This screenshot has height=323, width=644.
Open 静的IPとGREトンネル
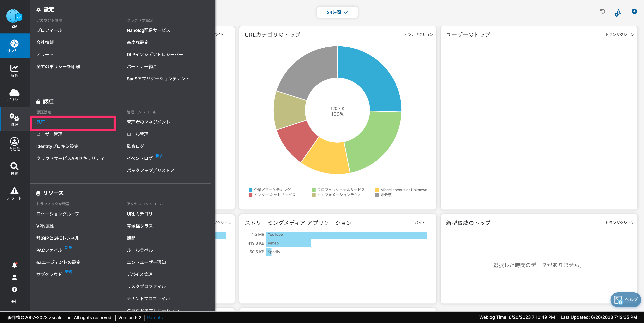(58, 238)
